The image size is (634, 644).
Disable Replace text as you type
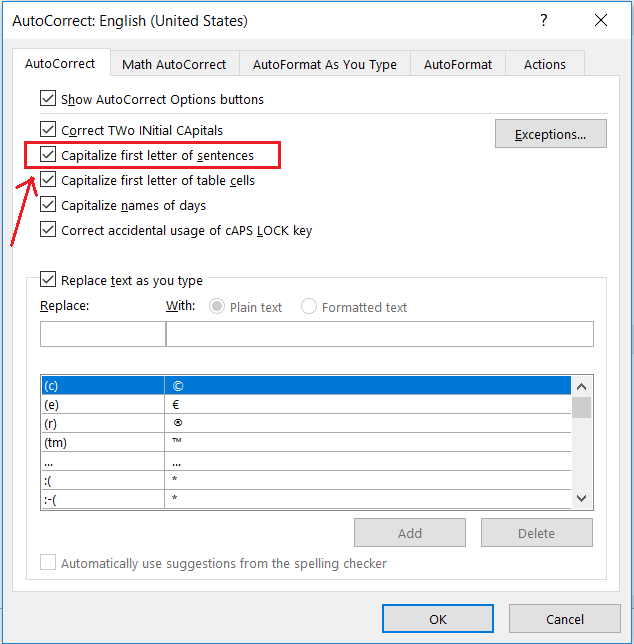point(48,281)
